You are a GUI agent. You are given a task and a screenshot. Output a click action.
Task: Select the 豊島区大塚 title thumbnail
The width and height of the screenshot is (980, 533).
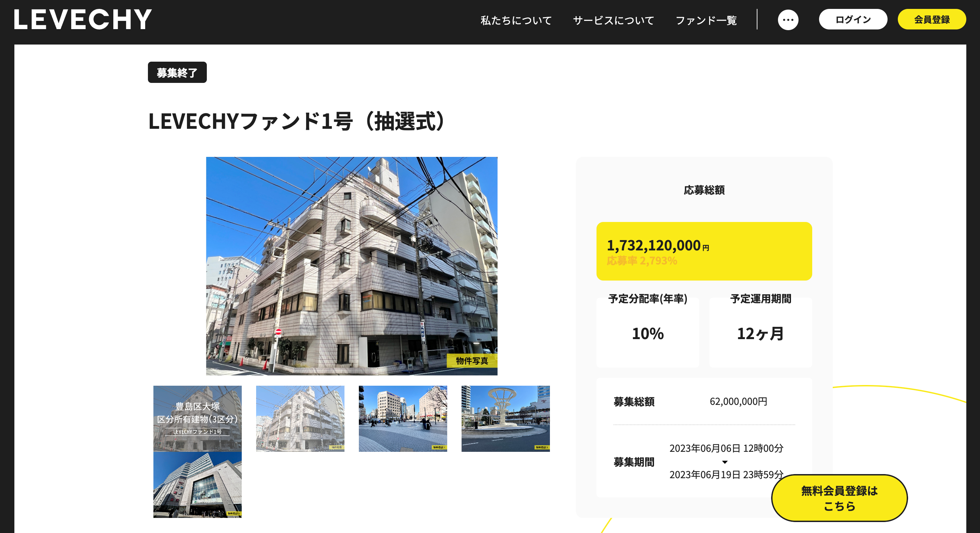coord(198,419)
